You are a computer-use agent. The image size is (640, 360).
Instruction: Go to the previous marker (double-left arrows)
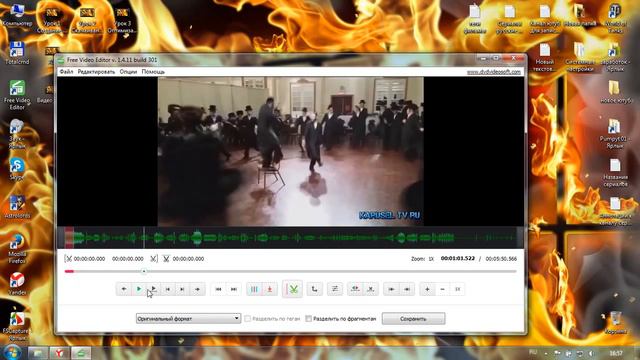coord(218,289)
